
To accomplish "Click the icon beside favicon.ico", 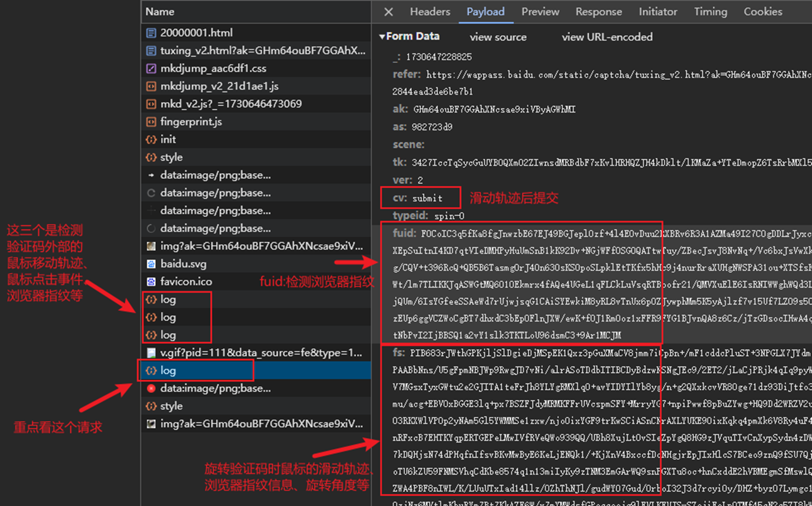I will coord(151,281).
